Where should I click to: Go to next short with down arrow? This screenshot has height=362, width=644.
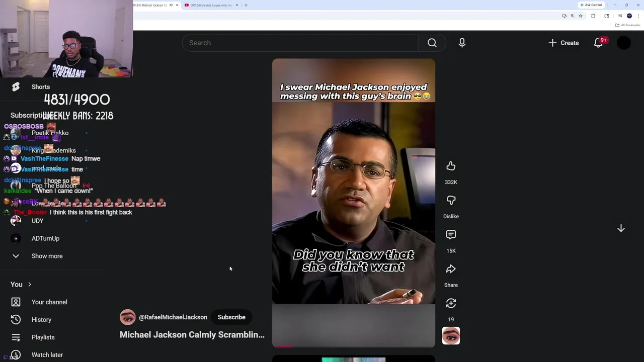pos(621,228)
